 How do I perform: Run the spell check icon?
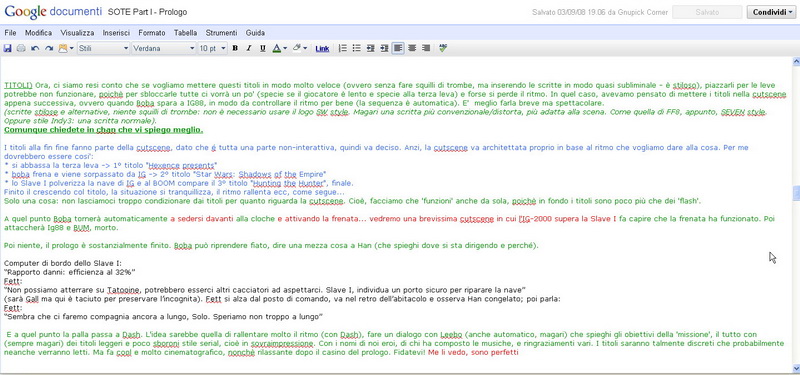tap(443, 48)
